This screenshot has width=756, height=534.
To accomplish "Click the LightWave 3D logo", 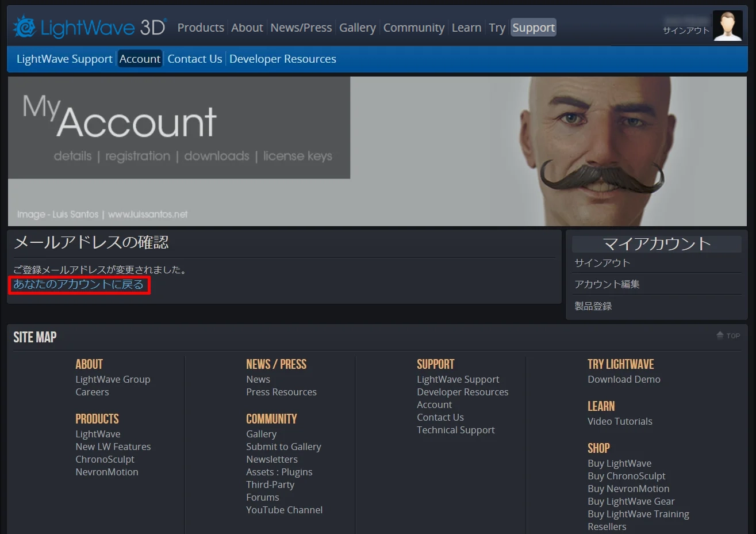I will (x=90, y=27).
